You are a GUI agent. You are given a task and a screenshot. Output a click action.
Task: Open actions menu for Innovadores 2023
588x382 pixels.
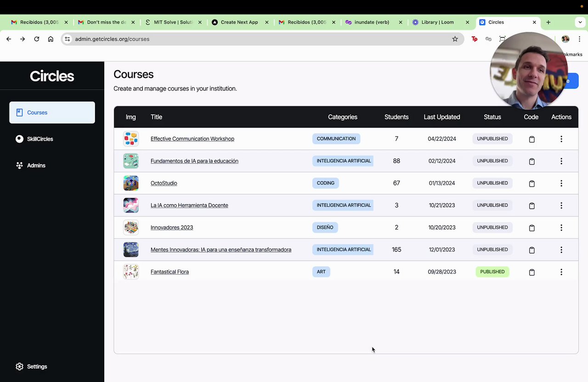[561, 227]
